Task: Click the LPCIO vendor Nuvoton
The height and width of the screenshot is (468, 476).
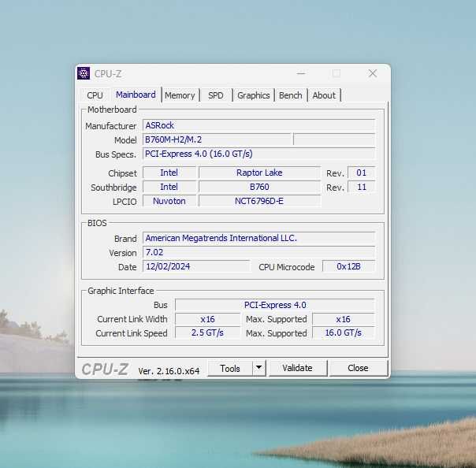Action: [x=169, y=201]
